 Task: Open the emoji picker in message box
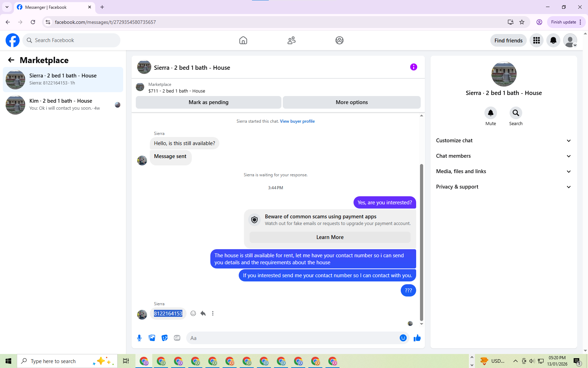[x=403, y=338]
